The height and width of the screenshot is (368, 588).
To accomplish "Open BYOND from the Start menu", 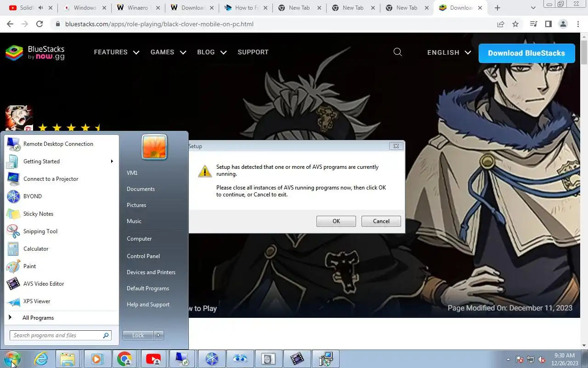I will (x=62, y=196).
